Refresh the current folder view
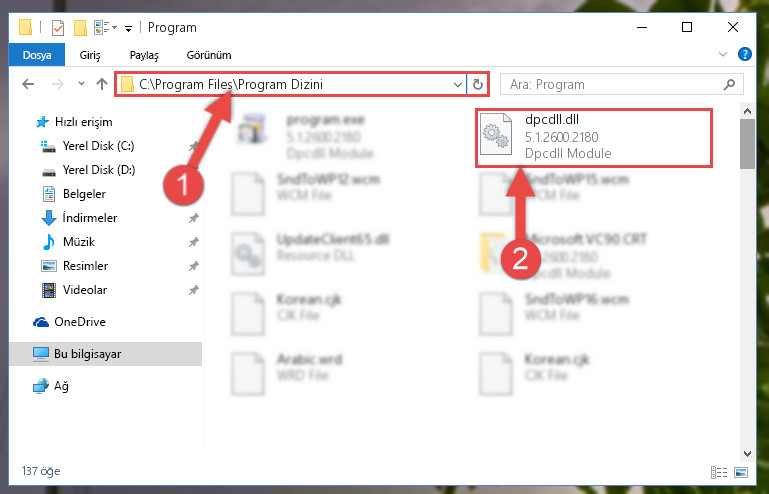This screenshot has width=769, height=494. pyautogui.click(x=477, y=84)
